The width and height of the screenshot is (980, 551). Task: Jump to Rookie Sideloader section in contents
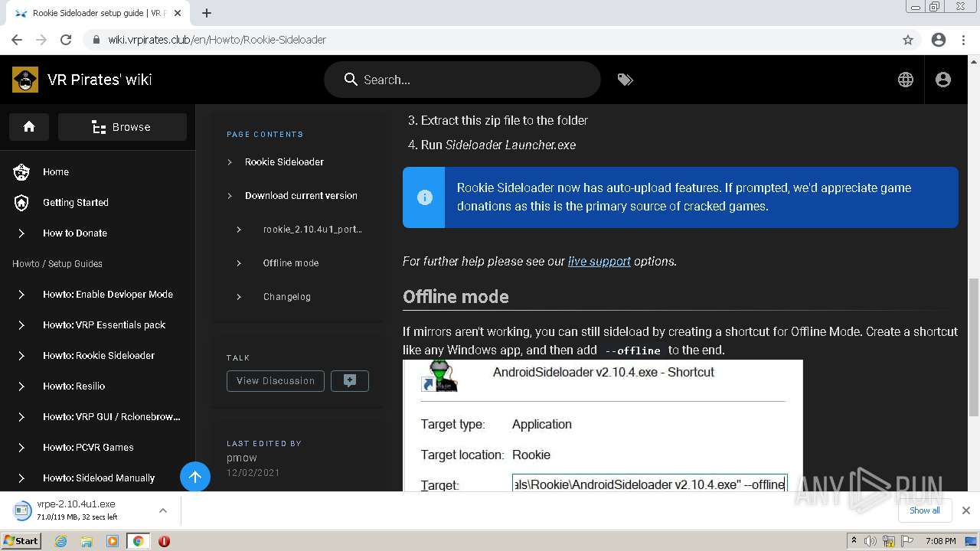click(x=284, y=161)
